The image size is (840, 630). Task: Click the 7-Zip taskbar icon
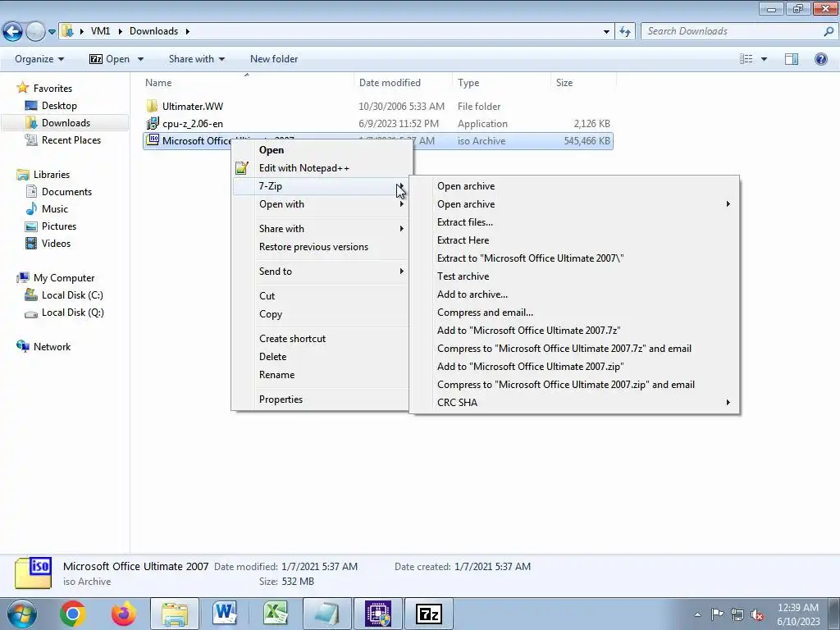click(428, 614)
